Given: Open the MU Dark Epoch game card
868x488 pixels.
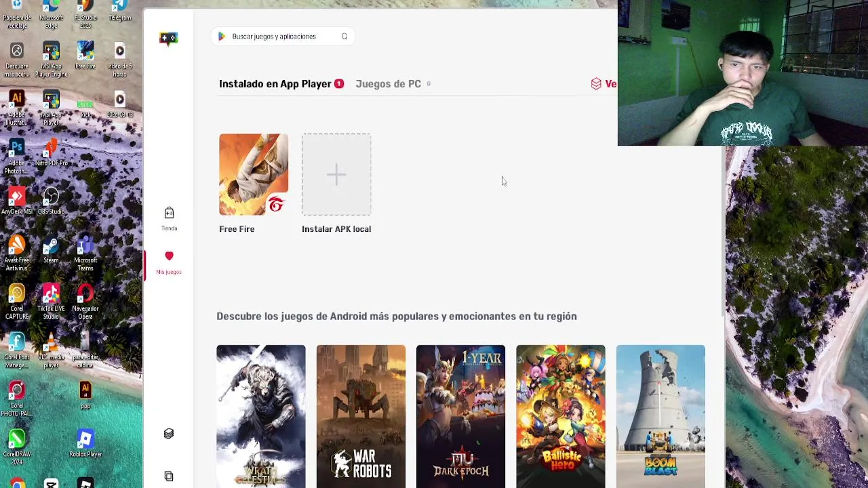Looking at the screenshot, I should (x=460, y=416).
